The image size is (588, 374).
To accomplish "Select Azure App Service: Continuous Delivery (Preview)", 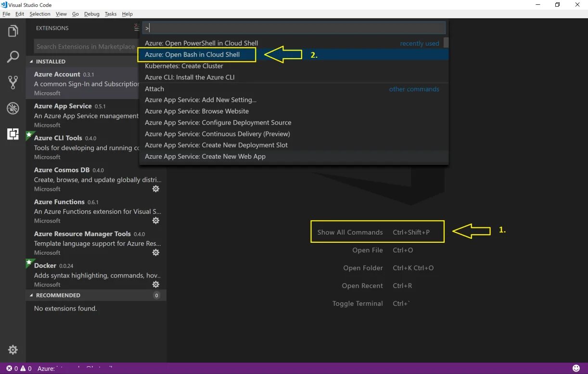I will pyautogui.click(x=294, y=134).
